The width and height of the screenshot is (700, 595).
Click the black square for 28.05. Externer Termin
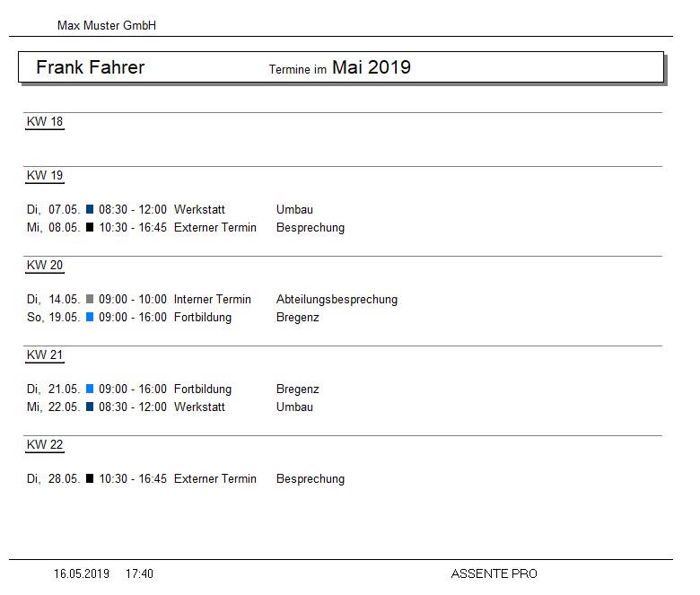pos(90,478)
